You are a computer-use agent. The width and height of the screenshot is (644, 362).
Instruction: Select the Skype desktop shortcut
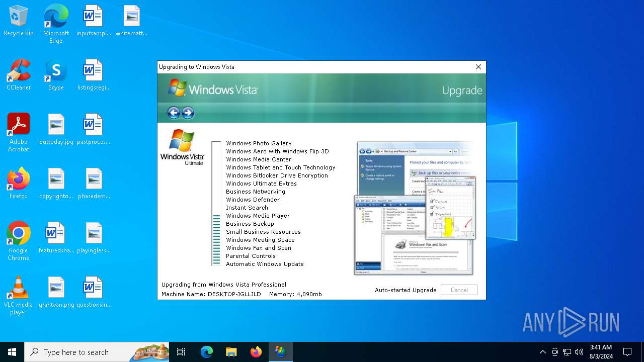(56, 75)
